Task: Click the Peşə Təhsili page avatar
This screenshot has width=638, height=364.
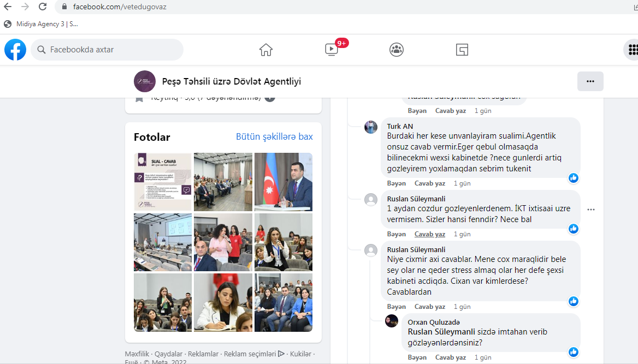Action: 145,81
